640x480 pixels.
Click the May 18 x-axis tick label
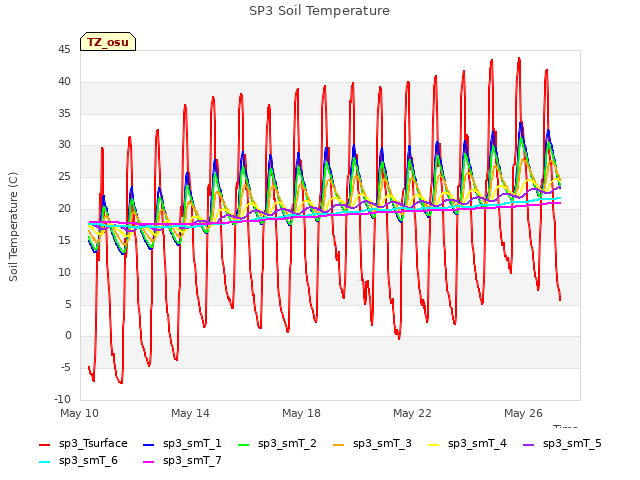point(301,413)
